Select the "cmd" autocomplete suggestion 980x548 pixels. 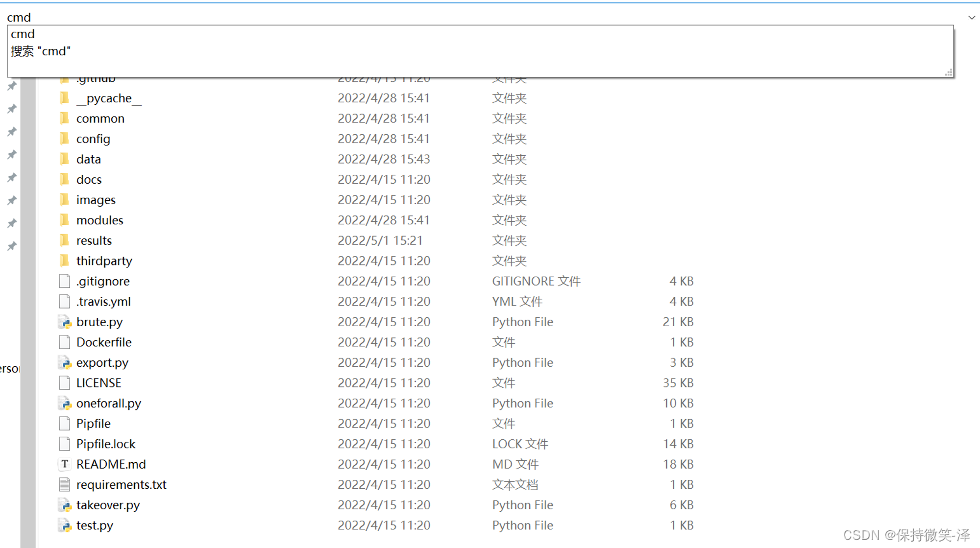click(x=23, y=34)
